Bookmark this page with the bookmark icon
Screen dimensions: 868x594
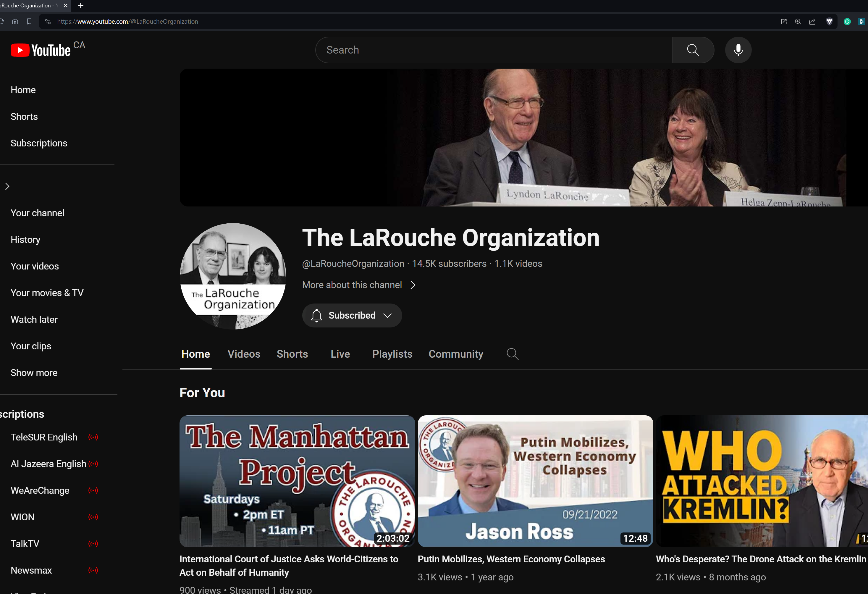29,22
